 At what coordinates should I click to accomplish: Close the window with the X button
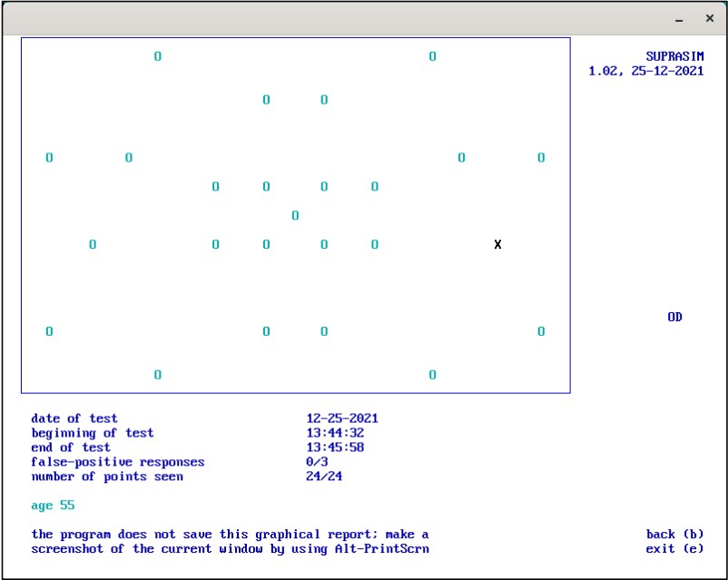click(x=709, y=18)
